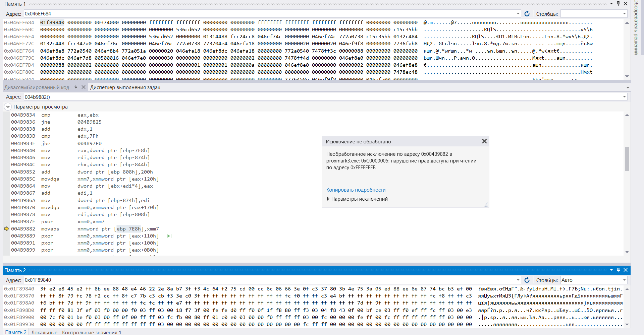Toggle the pushpin on the Память 1 panel
This screenshot has height=335, width=644.
tap(618, 4)
